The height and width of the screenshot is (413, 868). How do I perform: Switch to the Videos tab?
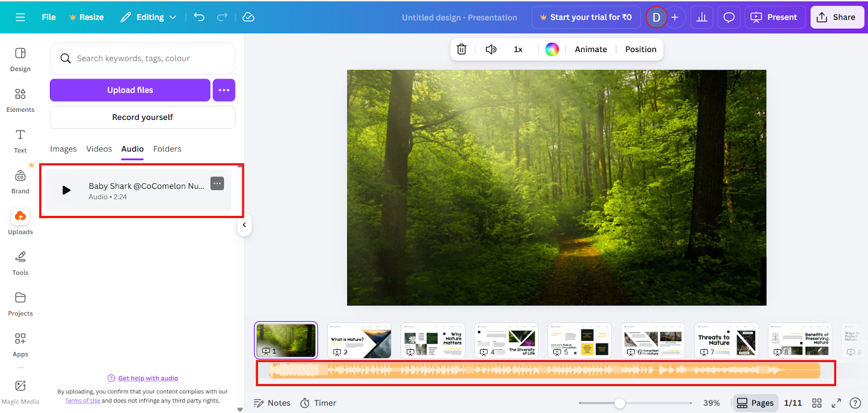pos(99,149)
